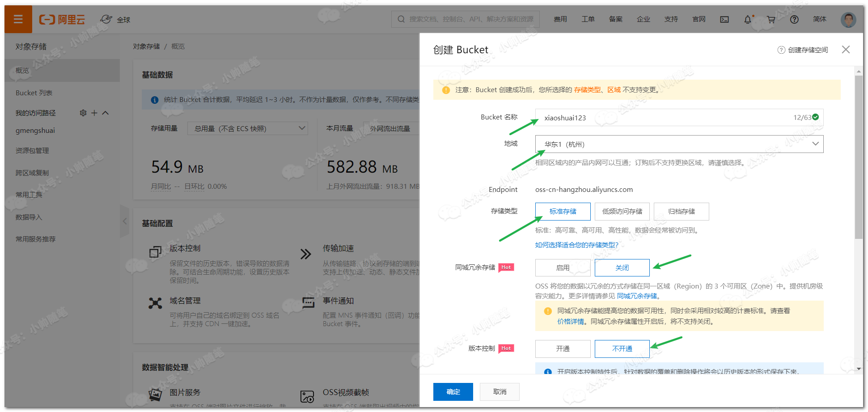The height and width of the screenshot is (412, 868).
Task: Select 概览 in the sidebar
Action: (x=62, y=71)
